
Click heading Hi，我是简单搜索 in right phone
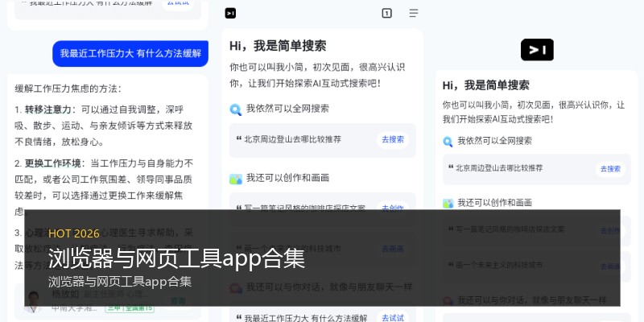point(486,85)
